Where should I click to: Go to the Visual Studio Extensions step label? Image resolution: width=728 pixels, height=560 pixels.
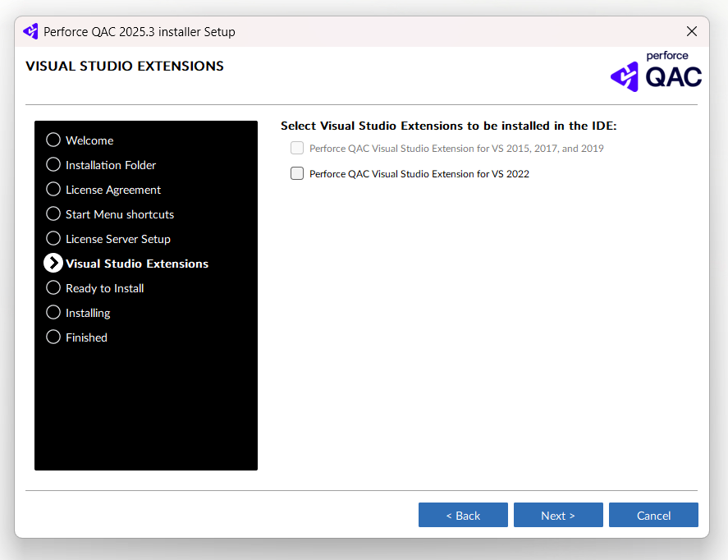pyautogui.click(x=137, y=264)
